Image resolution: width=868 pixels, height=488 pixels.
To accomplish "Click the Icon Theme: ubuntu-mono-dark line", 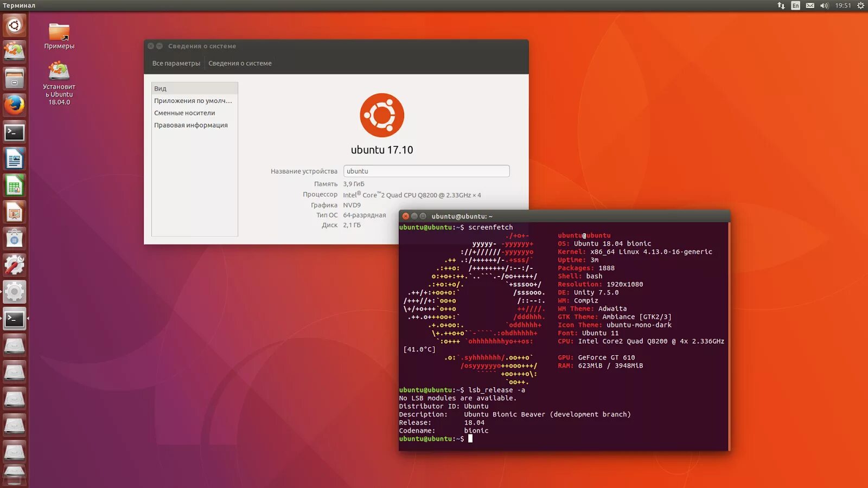I will coord(615,325).
